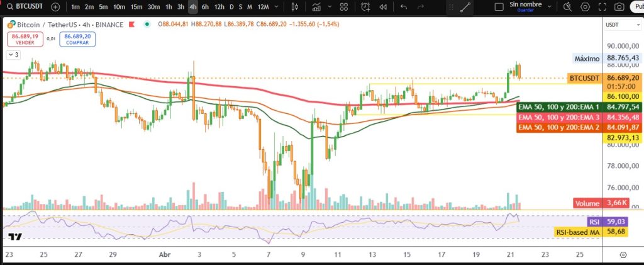Click the Bitcoin coin logo in legend

click(11, 25)
